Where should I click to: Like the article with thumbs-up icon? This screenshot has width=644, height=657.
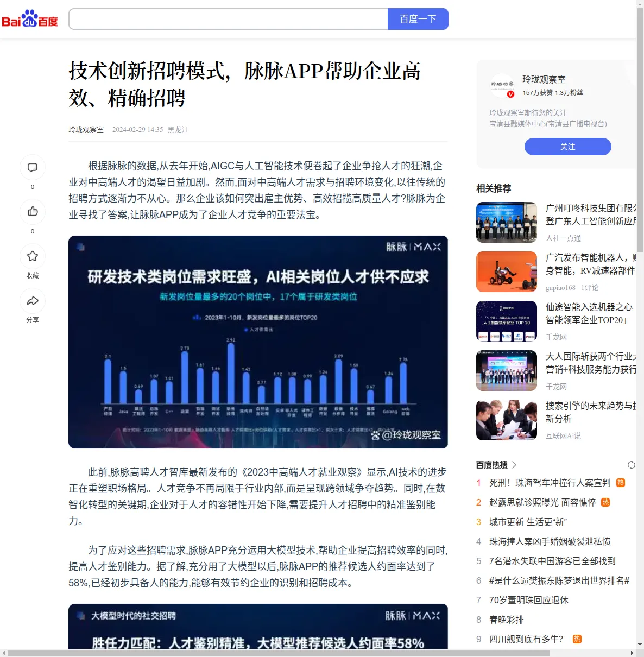pos(33,212)
